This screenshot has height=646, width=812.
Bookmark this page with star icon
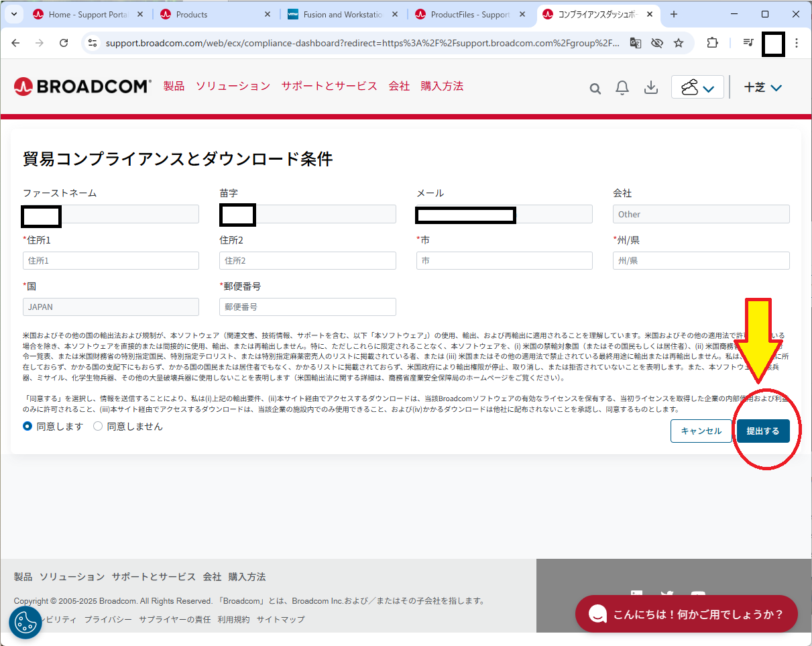pyautogui.click(x=679, y=43)
